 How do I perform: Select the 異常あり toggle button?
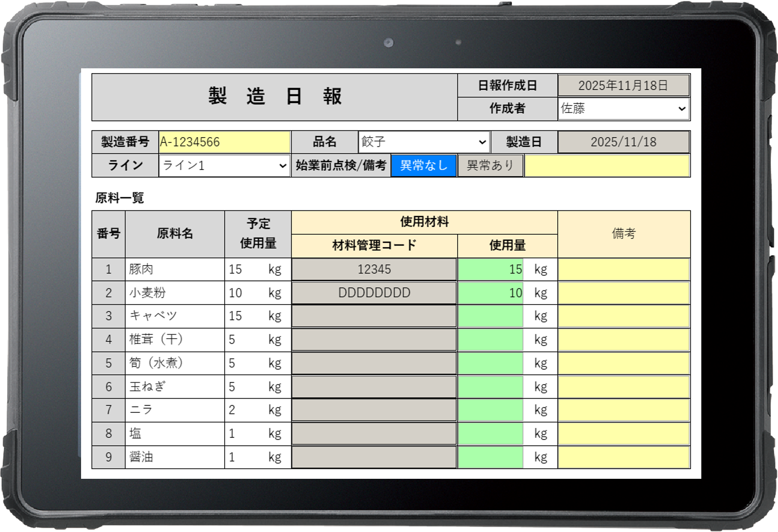pos(490,165)
